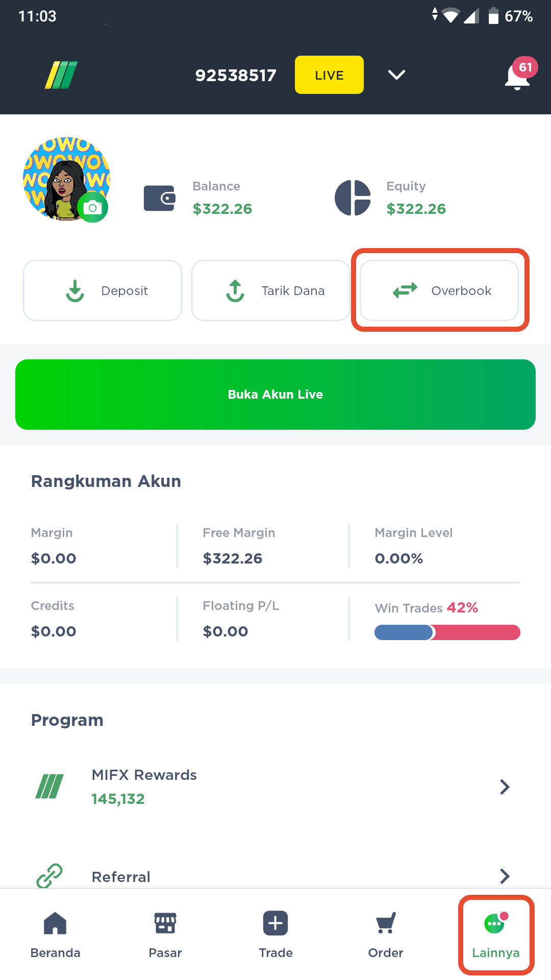Tap the Win Trades progress bar

[x=447, y=632]
